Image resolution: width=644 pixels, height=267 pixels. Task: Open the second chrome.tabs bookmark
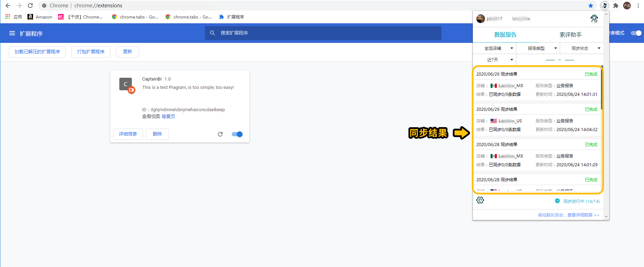(x=189, y=17)
